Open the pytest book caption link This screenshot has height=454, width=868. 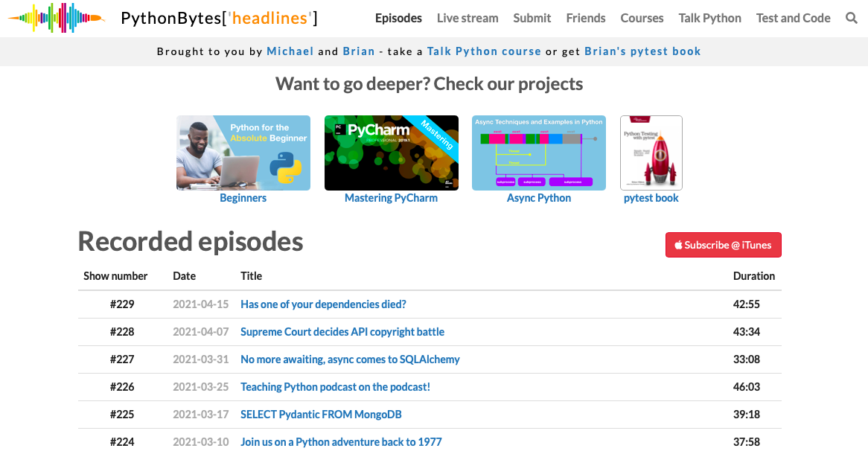point(651,198)
